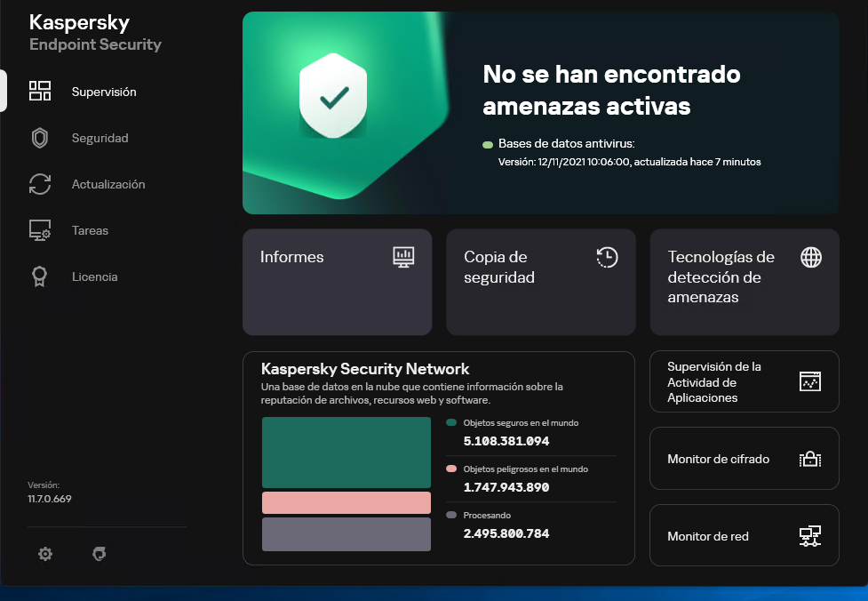Click the Licencia ribbon badge icon

coord(40,276)
